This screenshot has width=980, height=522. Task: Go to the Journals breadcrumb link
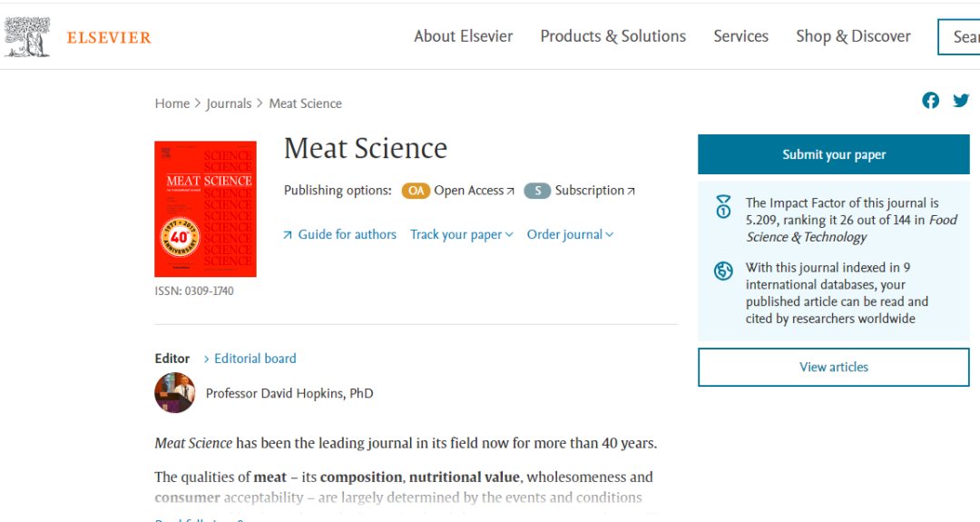229,103
